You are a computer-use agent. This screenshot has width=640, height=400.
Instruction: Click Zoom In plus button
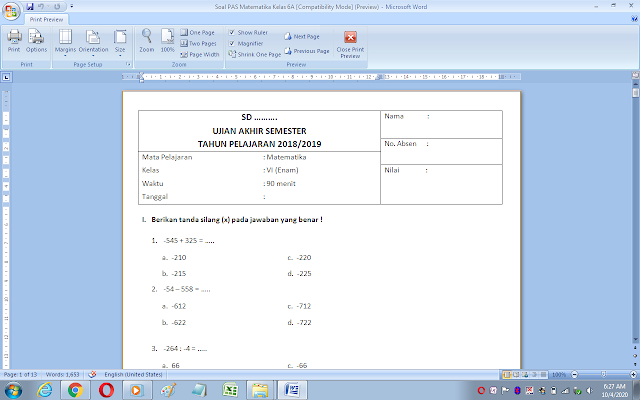pos(633,374)
